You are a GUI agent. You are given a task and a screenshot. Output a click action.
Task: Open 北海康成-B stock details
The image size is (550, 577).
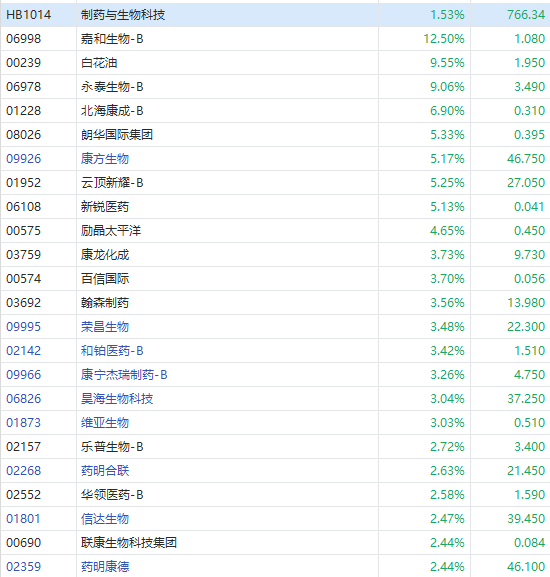click(x=112, y=110)
